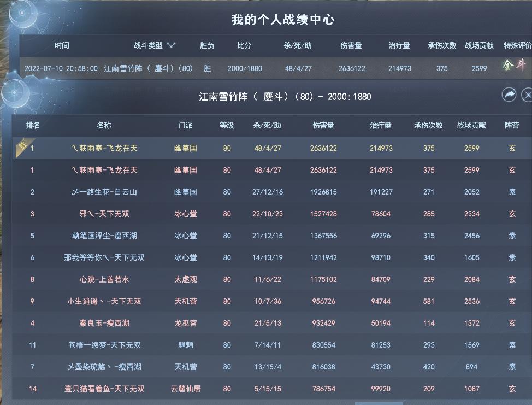Close the battle detail panel
This screenshot has height=405, width=532.
527,95
